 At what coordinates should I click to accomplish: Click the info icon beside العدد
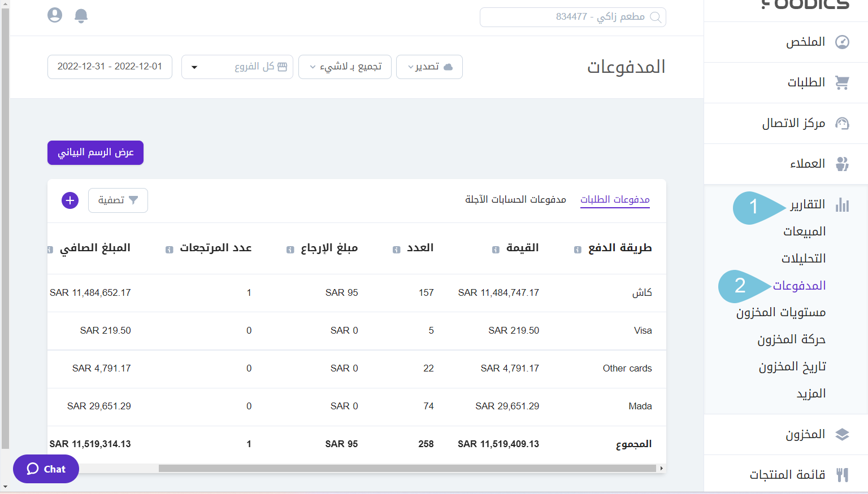pyautogui.click(x=396, y=250)
